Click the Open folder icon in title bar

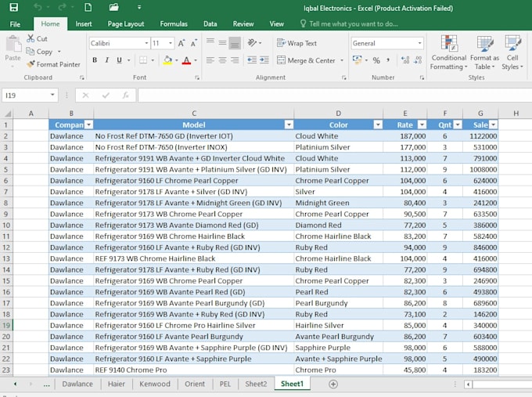pos(113,7)
